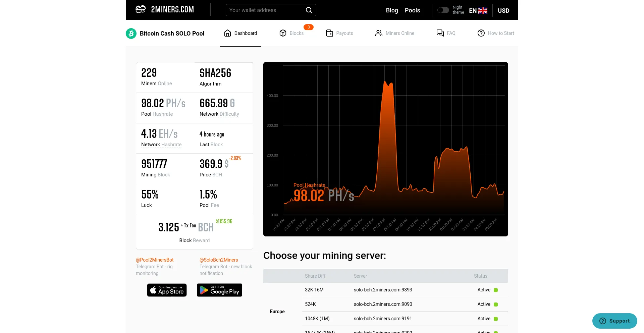The image size is (644, 333).
Task: Toggle the Night theme switch
Action: tap(443, 10)
